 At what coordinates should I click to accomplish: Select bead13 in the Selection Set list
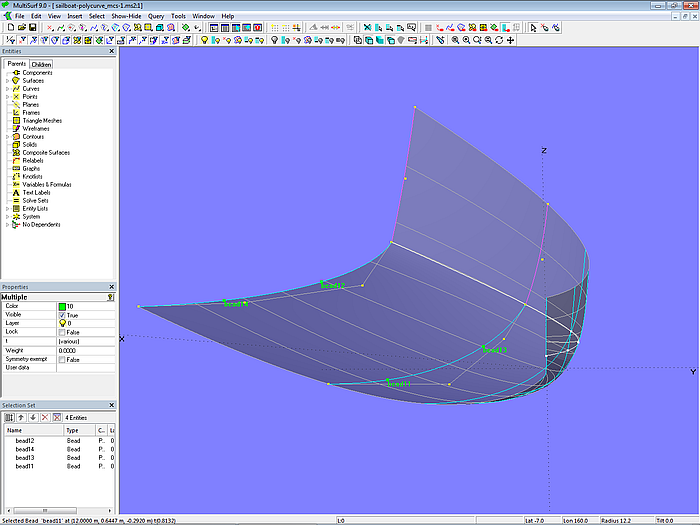point(25,458)
